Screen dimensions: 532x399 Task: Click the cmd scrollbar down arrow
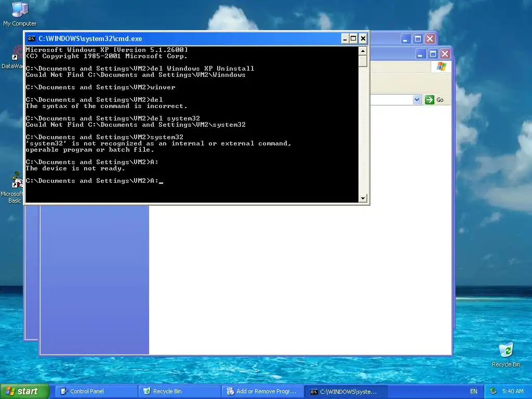363,198
